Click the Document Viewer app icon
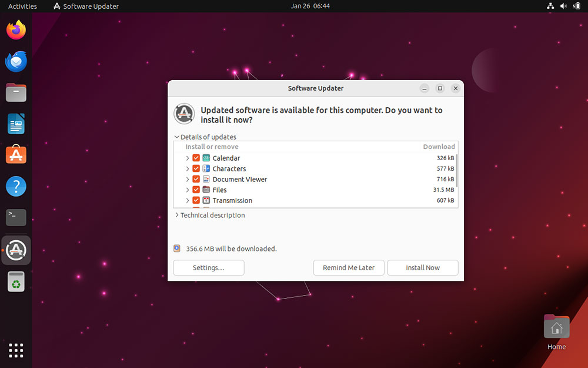Image resolution: width=588 pixels, height=368 pixels. point(206,179)
